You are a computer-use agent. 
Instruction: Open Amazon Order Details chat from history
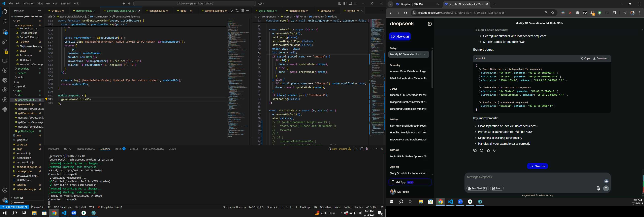click(408, 71)
